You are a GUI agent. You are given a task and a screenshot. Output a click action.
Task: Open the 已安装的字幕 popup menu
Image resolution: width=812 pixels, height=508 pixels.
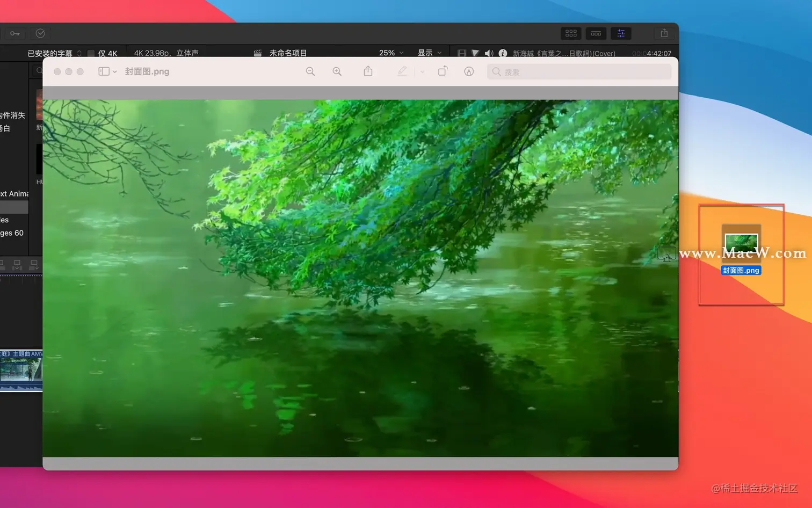[x=54, y=53]
